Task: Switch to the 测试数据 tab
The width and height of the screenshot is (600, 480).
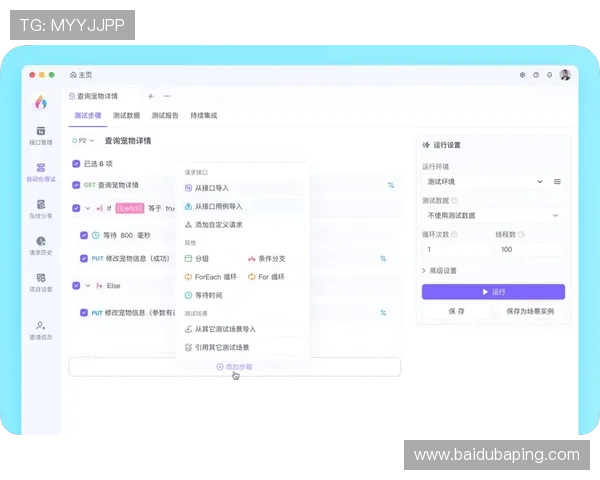Action: click(x=126, y=115)
